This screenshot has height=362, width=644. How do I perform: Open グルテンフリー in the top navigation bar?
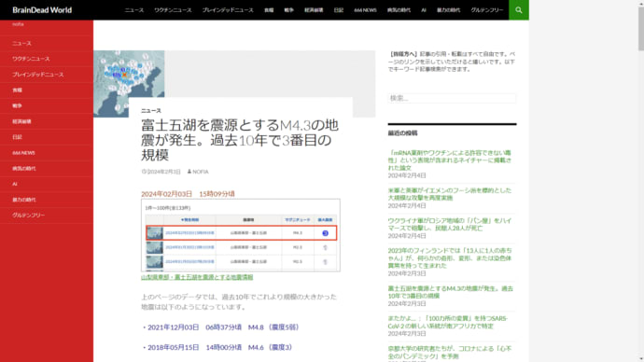coord(486,10)
